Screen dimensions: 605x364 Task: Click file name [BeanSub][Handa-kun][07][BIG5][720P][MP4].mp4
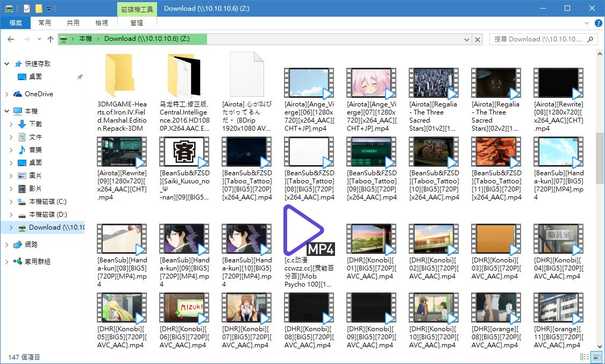559,185
